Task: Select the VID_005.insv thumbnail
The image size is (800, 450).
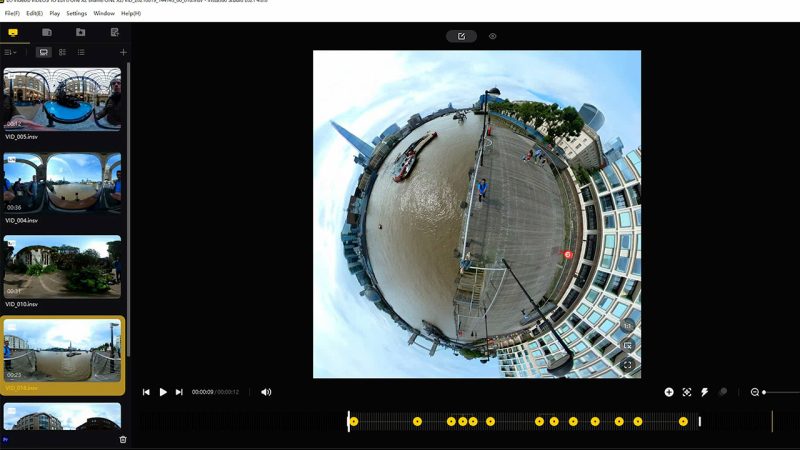Action: [x=62, y=99]
